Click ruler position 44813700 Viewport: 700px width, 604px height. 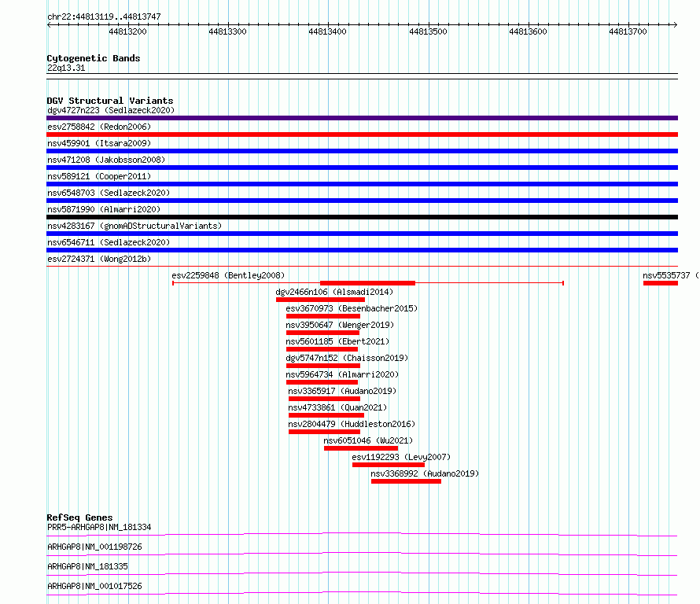tap(628, 31)
